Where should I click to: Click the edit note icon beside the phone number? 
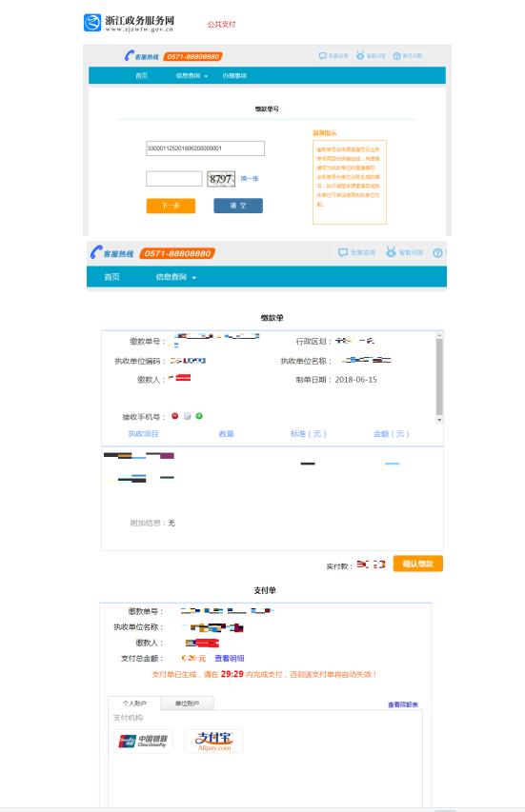coord(188,416)
